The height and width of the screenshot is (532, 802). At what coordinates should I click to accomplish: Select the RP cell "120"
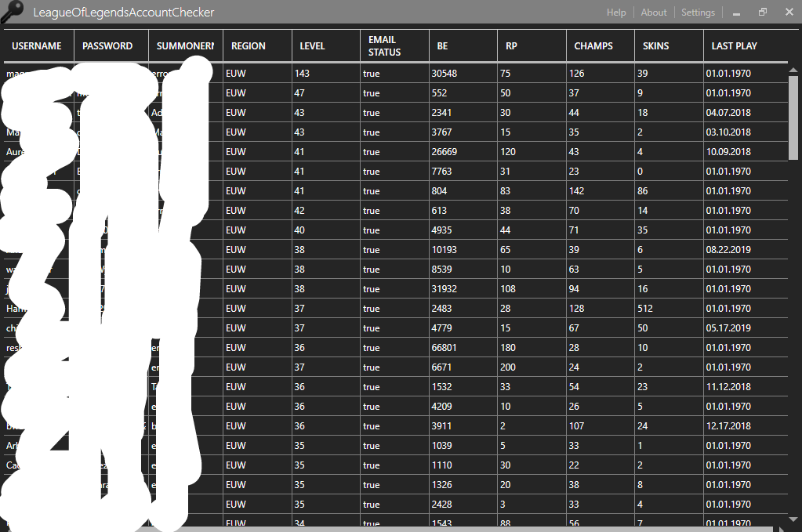[532, 152]
